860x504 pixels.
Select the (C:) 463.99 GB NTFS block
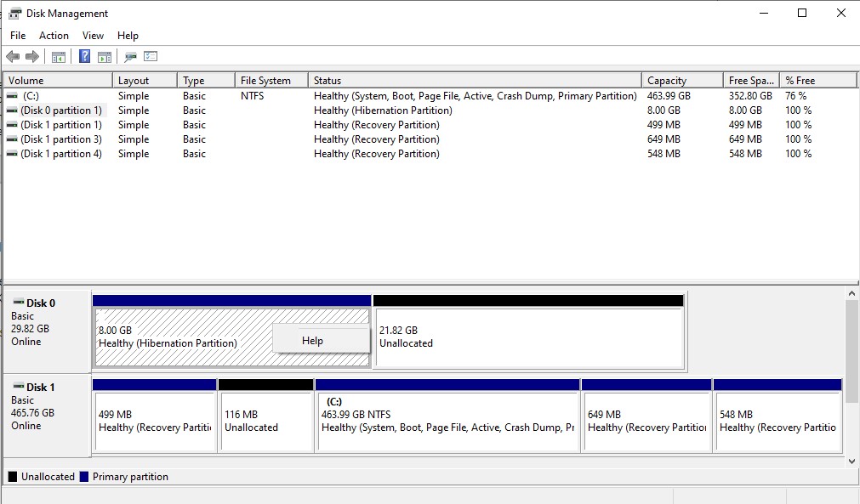[447, 416]
